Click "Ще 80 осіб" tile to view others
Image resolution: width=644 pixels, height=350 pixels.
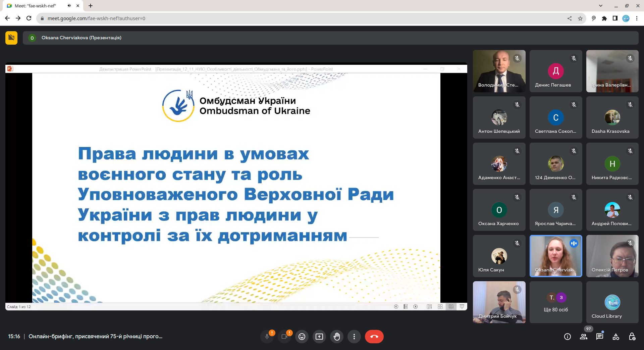(556, 302)
